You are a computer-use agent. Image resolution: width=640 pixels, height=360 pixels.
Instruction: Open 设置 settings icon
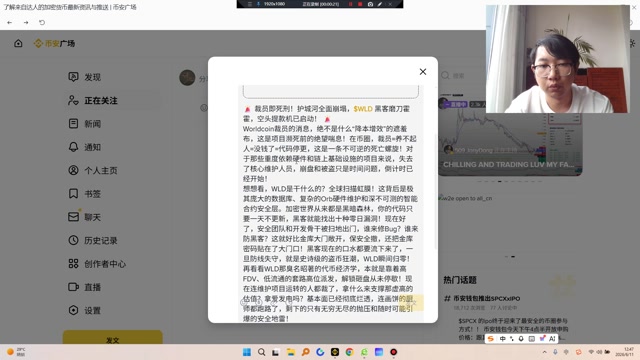tap(73, 310)
